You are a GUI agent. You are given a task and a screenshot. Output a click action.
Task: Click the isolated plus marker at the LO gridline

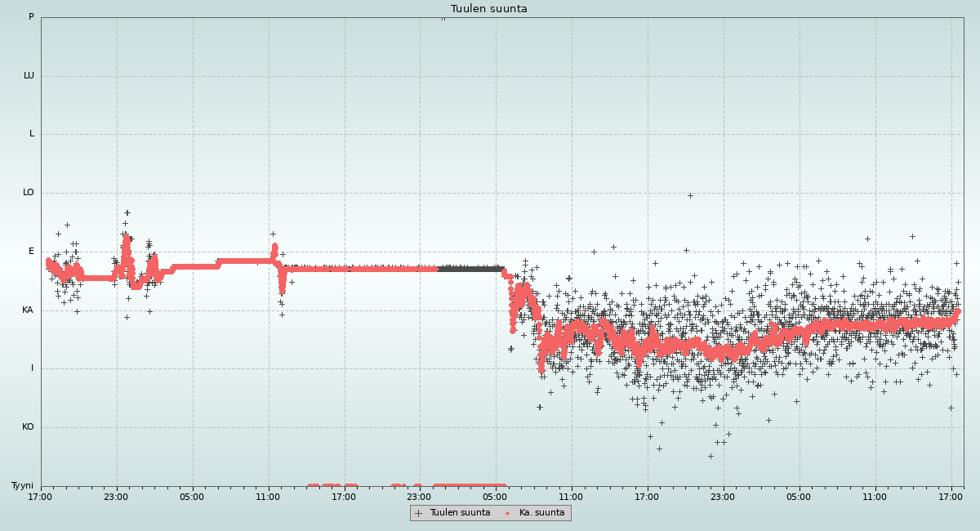(x=690, y=195)
